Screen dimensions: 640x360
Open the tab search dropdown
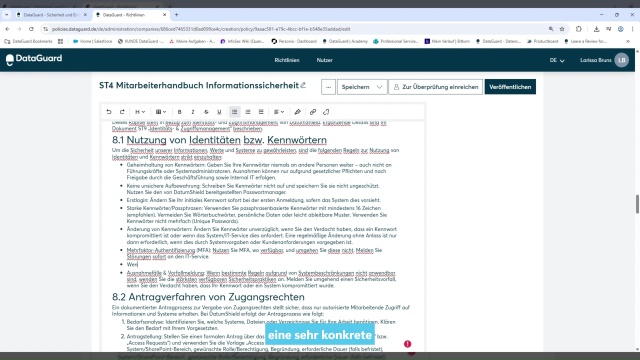(7, 15)
